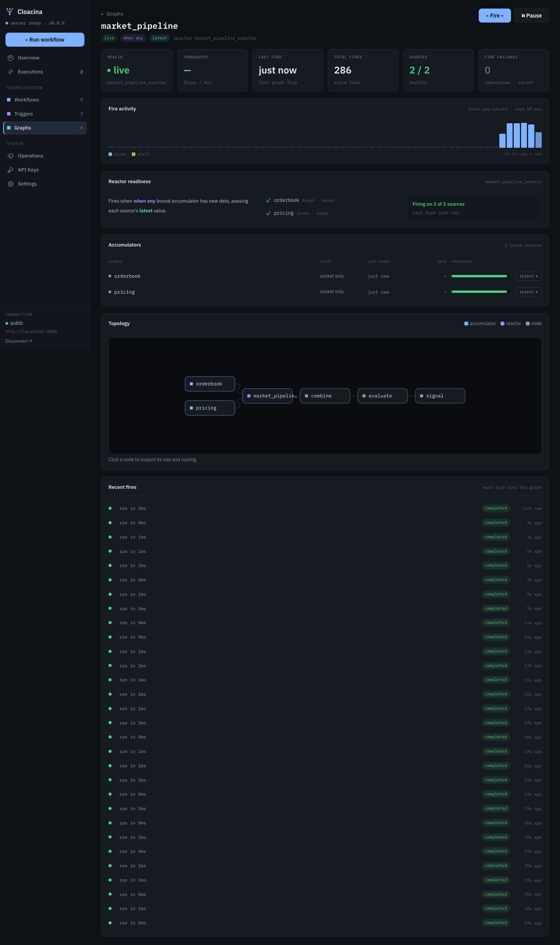Select the pricing topology node

coord(210,408)
